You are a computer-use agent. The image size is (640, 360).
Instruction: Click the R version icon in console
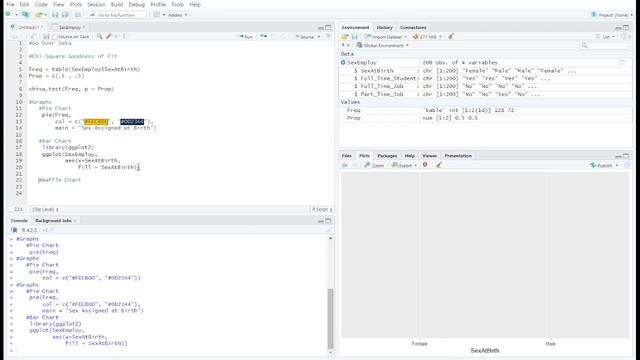(x=14, y=230)
